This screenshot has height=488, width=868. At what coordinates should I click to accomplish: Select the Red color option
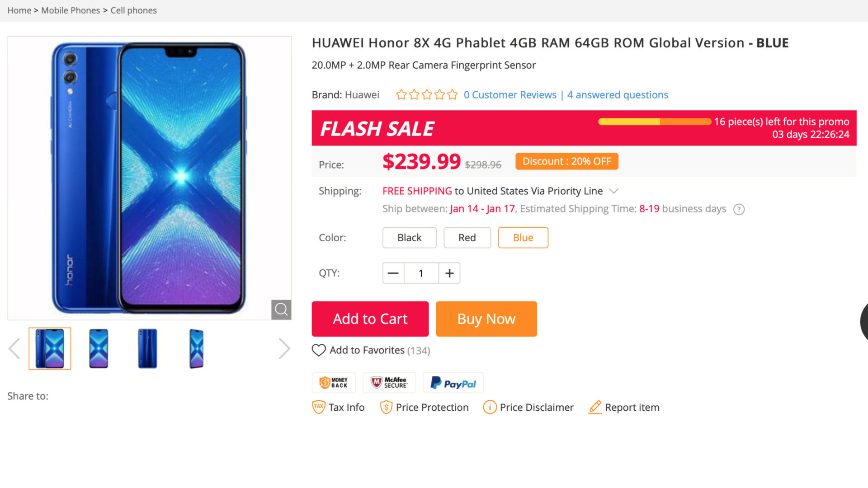click(467, 238)
